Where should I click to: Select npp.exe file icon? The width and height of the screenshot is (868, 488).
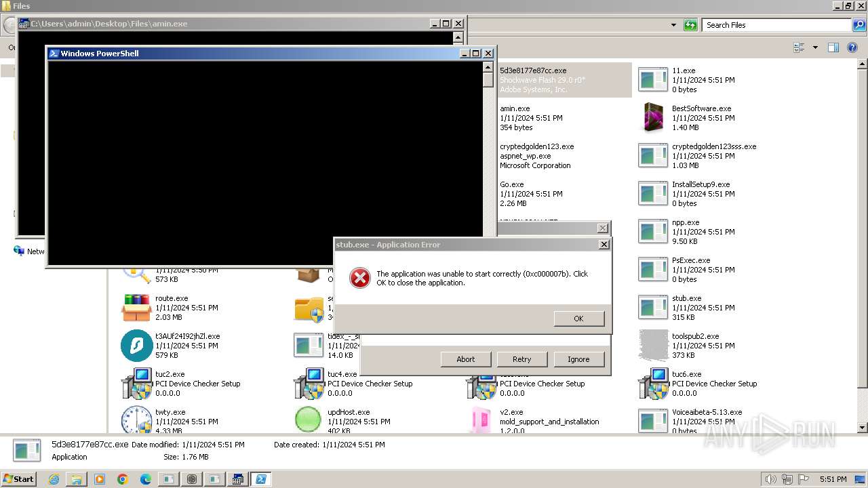coord(653,232)
